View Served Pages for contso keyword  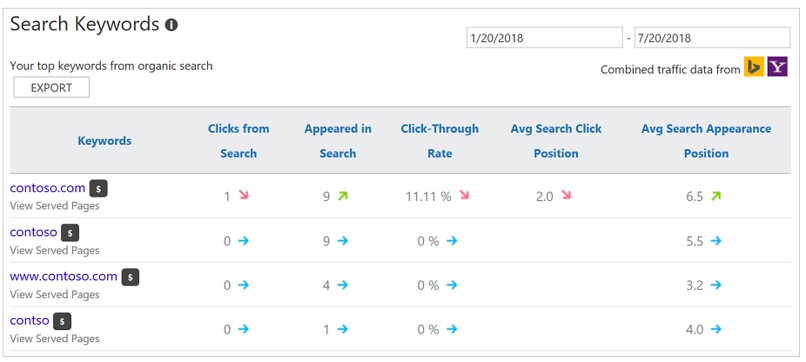(x=54, y=338)
